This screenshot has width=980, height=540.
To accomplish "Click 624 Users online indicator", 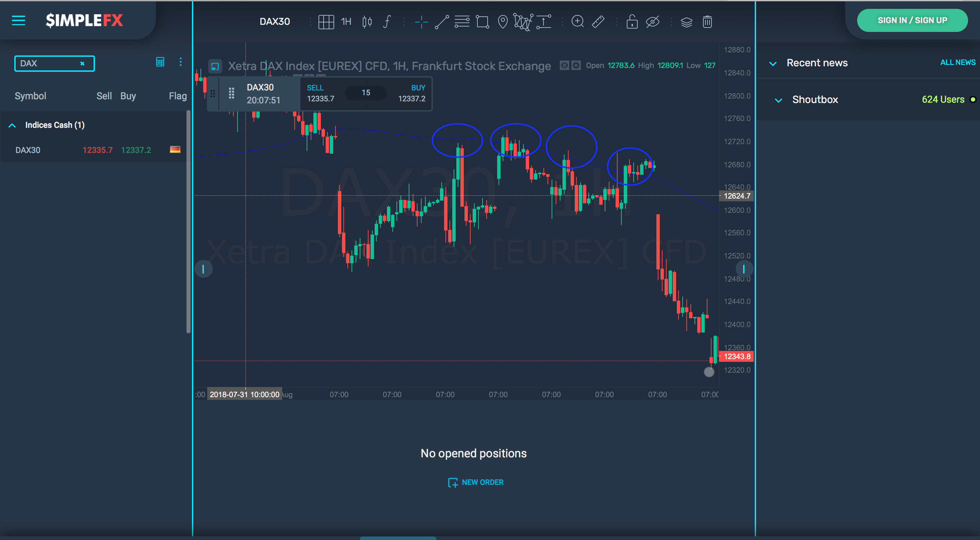I will click(948, 100).
